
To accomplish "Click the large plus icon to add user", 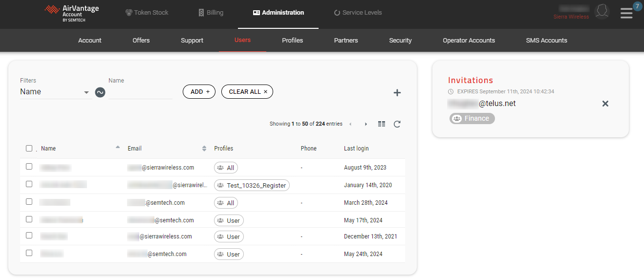I will click(x=397, y=93).
